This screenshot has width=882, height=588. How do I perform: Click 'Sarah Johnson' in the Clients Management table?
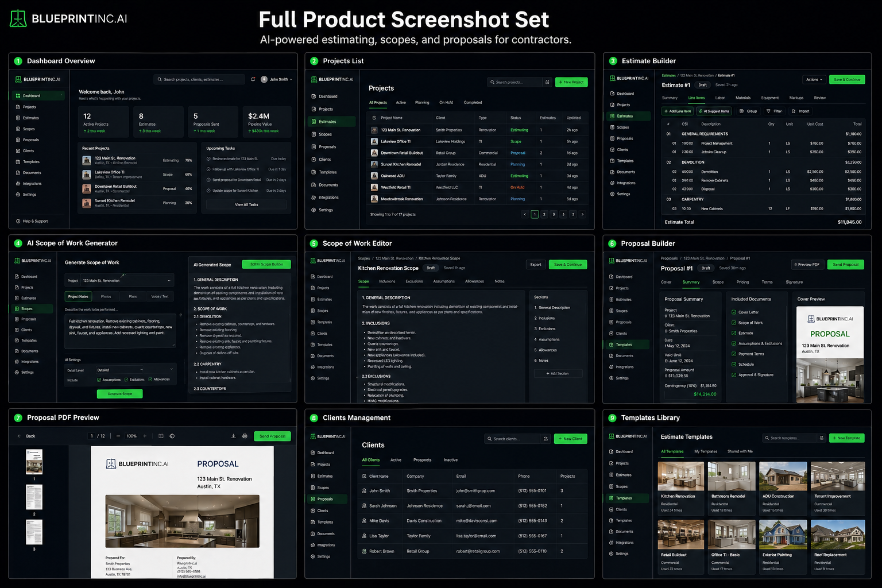(383, 506)
